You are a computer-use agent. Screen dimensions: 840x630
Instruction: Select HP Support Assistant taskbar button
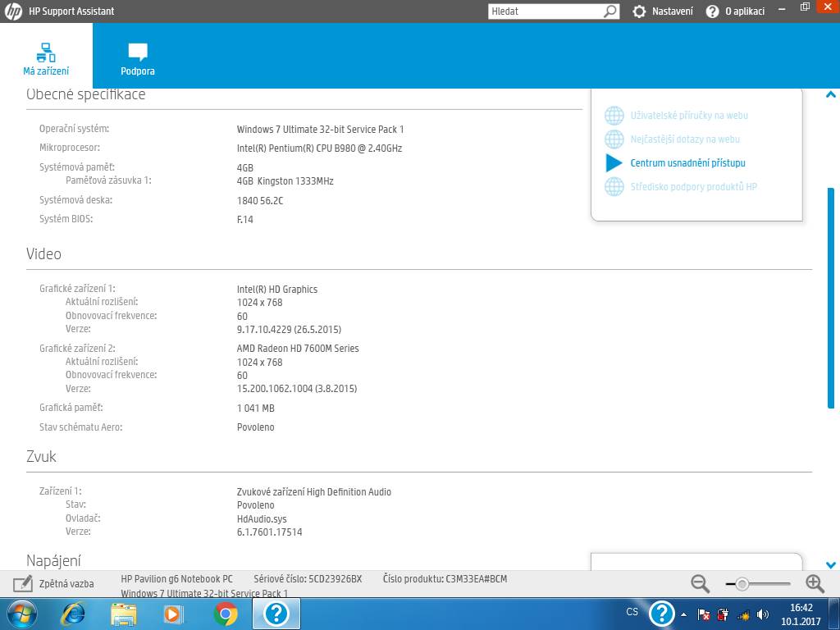276,614
